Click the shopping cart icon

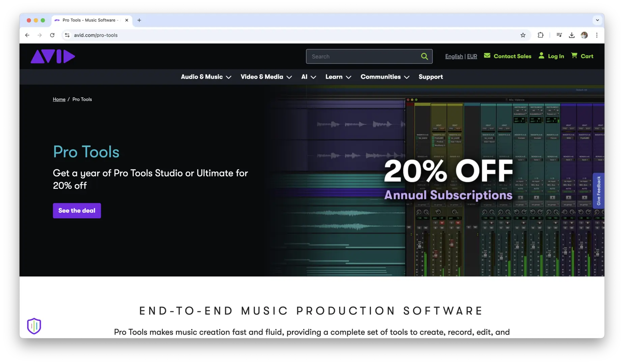click(574, 56)
